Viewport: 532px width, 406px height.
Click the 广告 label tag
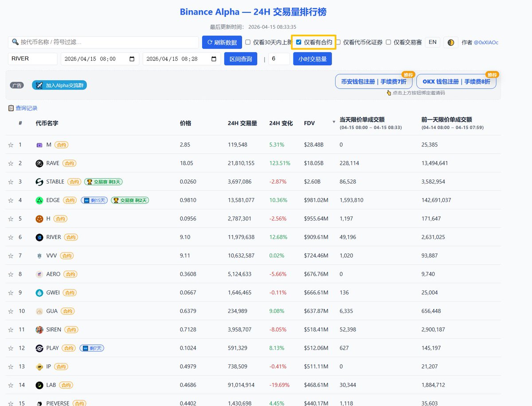(x=17, y=85)
